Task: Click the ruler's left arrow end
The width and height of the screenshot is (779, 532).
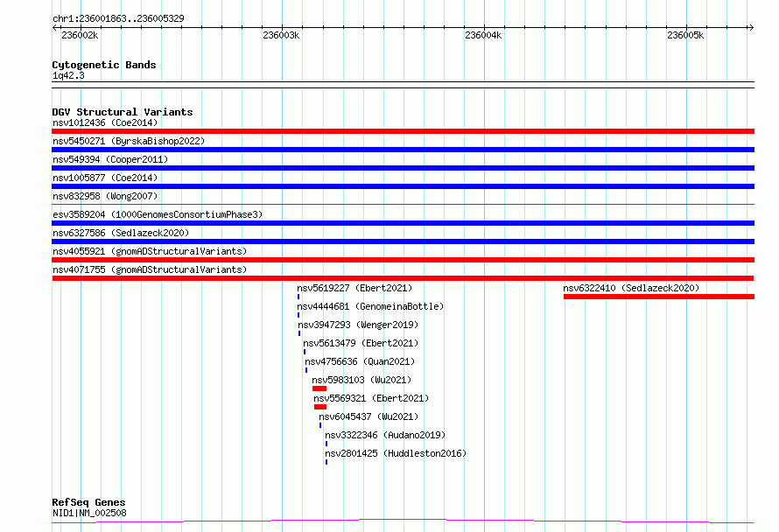Action: 54,27
